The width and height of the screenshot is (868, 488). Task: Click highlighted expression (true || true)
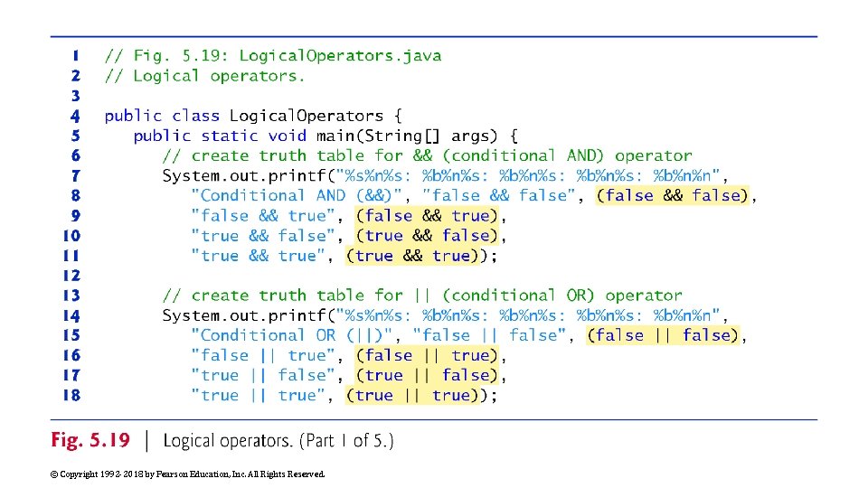point(412,395)
